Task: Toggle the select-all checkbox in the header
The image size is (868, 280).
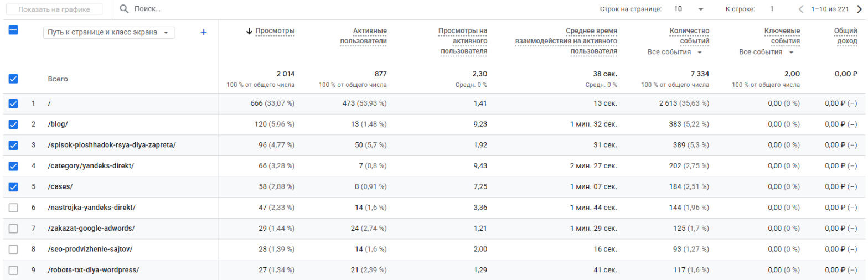Action: (x=13, y=31)
